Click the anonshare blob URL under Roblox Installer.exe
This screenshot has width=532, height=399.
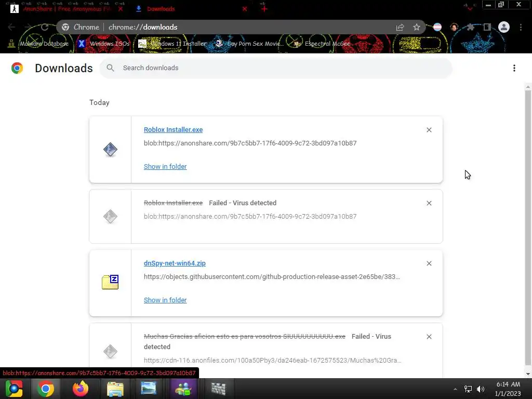tap(250, 143)
